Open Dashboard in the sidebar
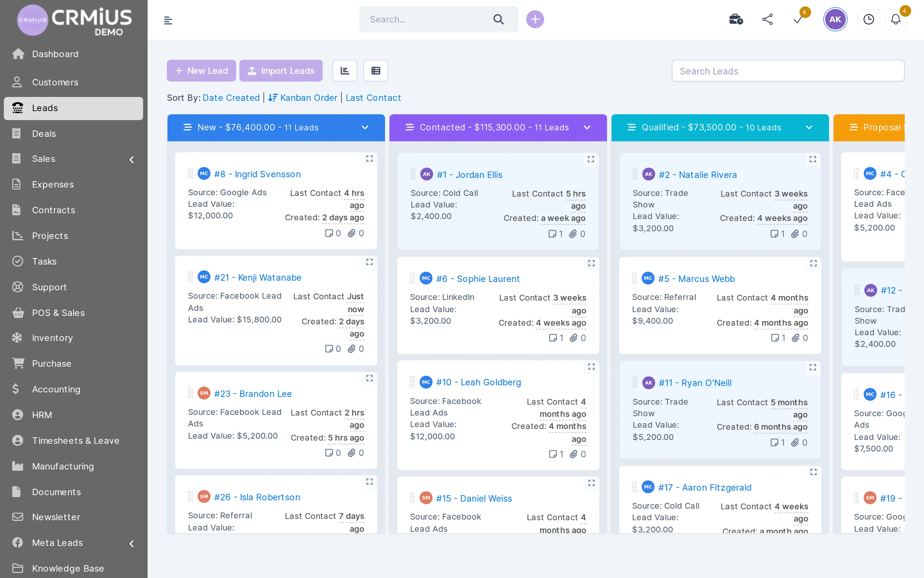 [x=73, y=54]
